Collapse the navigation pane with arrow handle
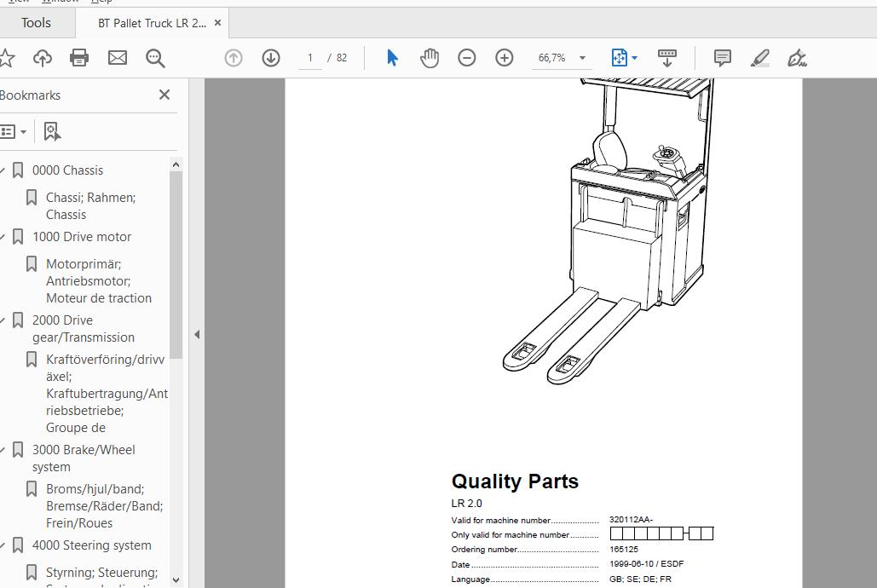This screenshot has height=588, width=877. tap(197, 335)
